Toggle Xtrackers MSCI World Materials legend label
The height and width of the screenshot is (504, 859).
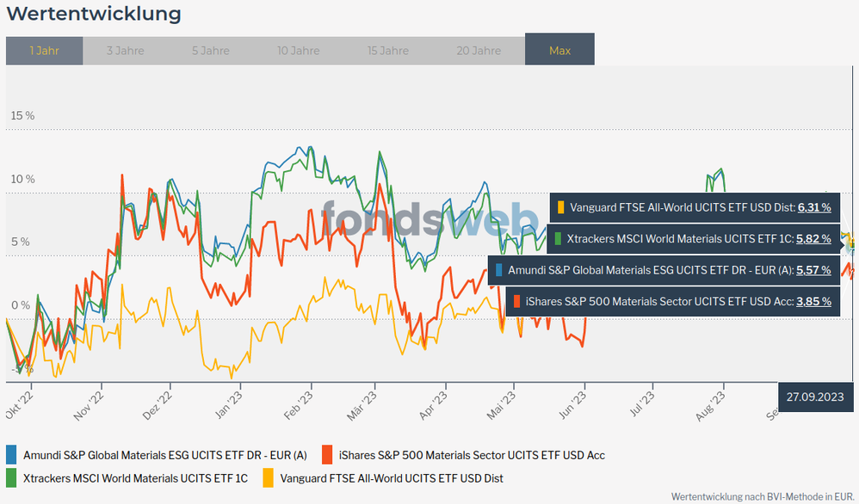(x=135, y=477)
